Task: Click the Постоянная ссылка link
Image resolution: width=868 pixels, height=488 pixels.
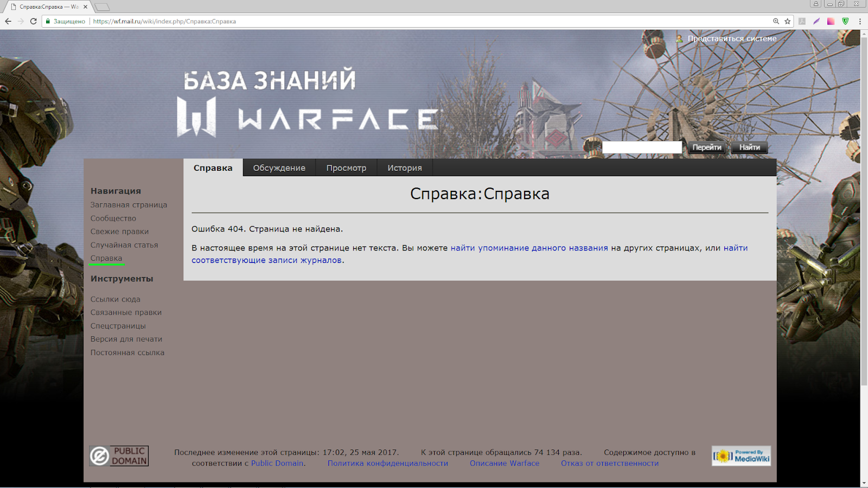Action: point(127,352)
